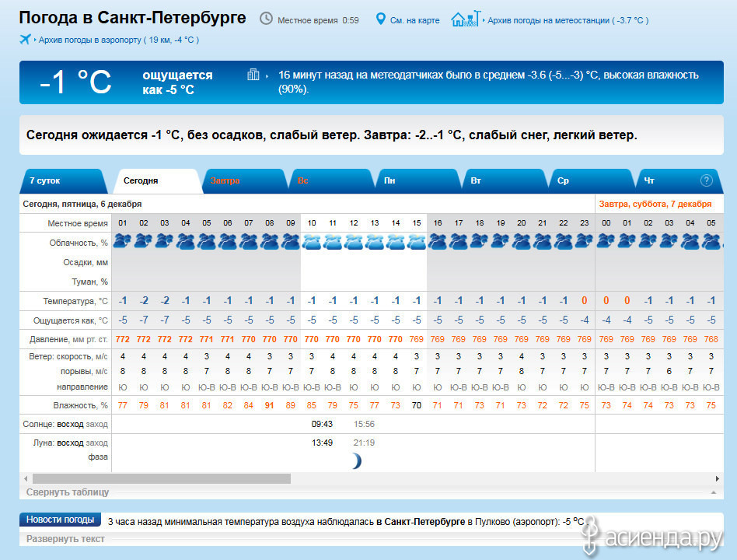Viewport: 737px width, 560px height.
Task: Click the collapse arrow right of Свернуть таблицу
Action: [x=714, y=492]
